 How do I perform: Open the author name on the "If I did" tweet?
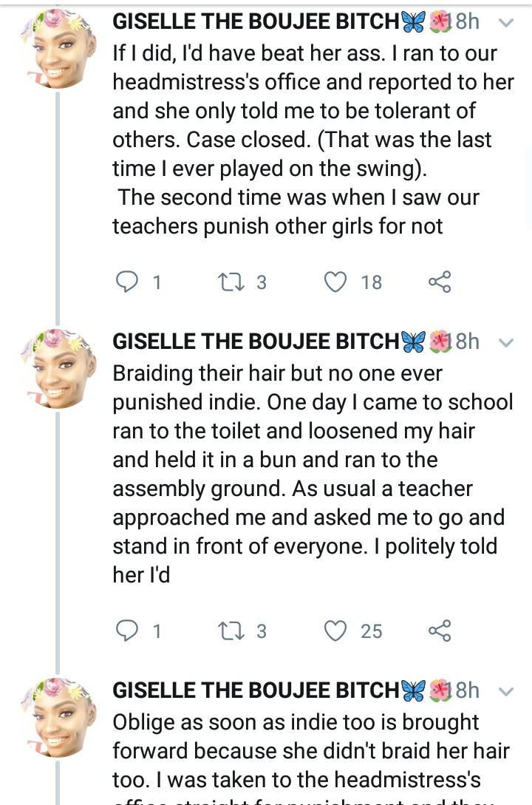[x=256, y=22]
